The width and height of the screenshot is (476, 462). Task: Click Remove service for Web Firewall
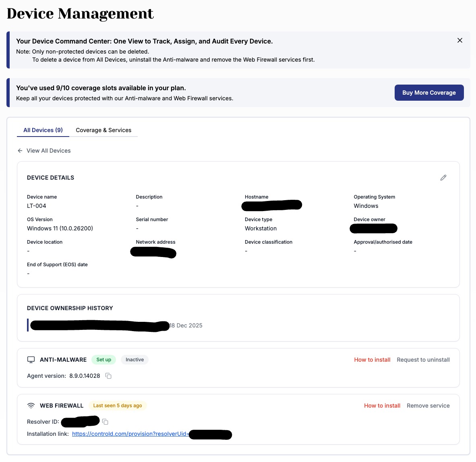(428, 406)
